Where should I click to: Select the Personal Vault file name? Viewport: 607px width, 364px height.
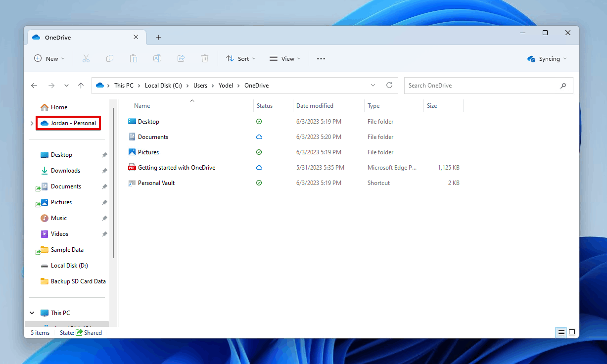[x=156, y=183]
